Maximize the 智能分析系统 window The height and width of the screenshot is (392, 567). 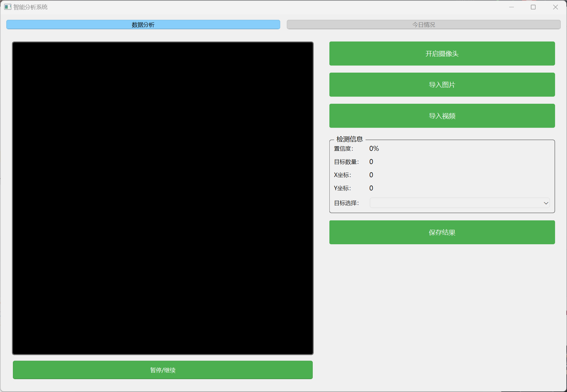[x=533, y=7]
